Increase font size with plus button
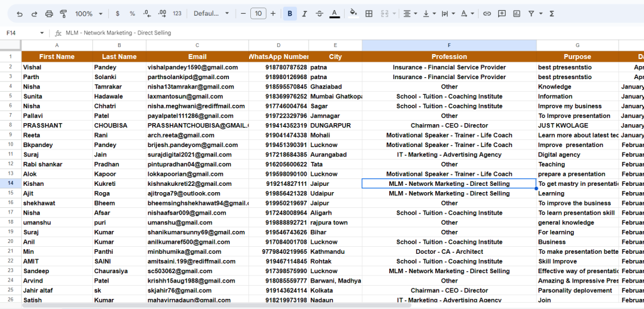This screenshot has width=644, height=309. [x=273, y=14]
